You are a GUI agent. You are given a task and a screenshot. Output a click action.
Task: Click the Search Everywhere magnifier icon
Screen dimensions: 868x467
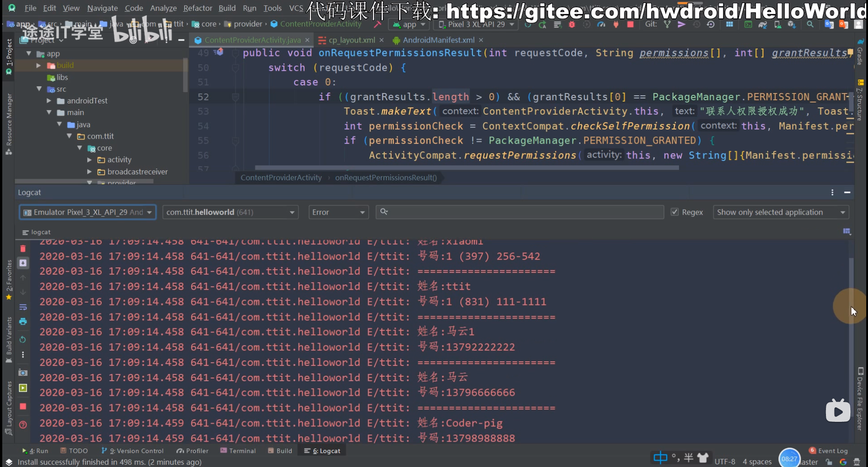tap(810, 24)
